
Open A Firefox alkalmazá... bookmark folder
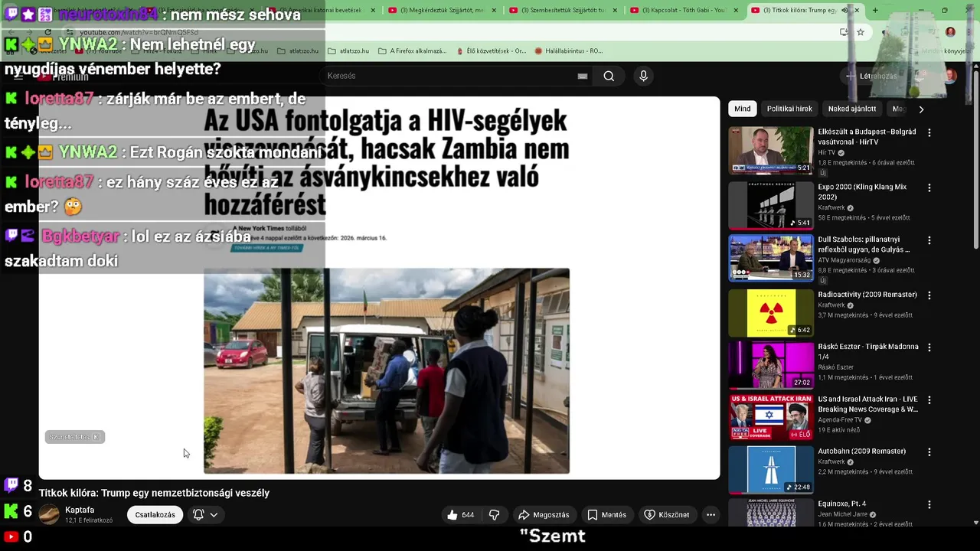point(412,51)
